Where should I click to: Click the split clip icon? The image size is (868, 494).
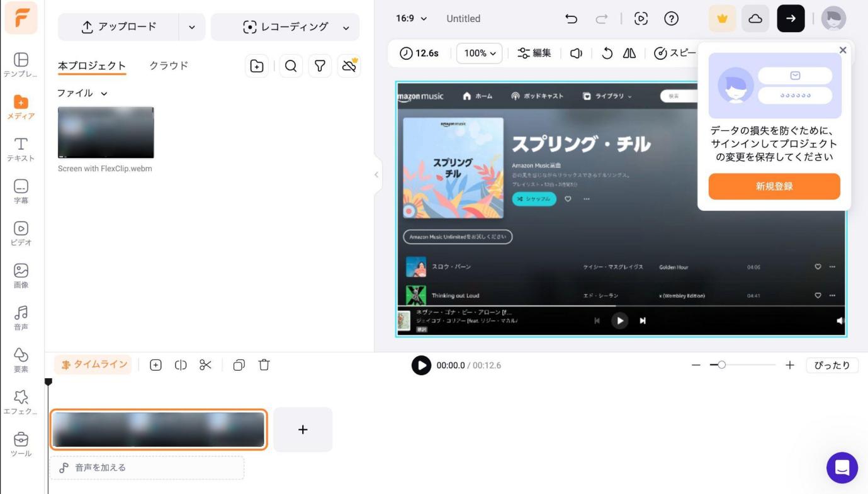point(181,365)
